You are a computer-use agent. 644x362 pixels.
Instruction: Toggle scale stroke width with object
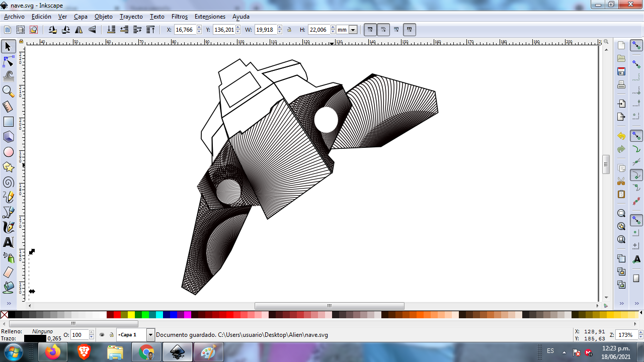(x=370, y=30)
